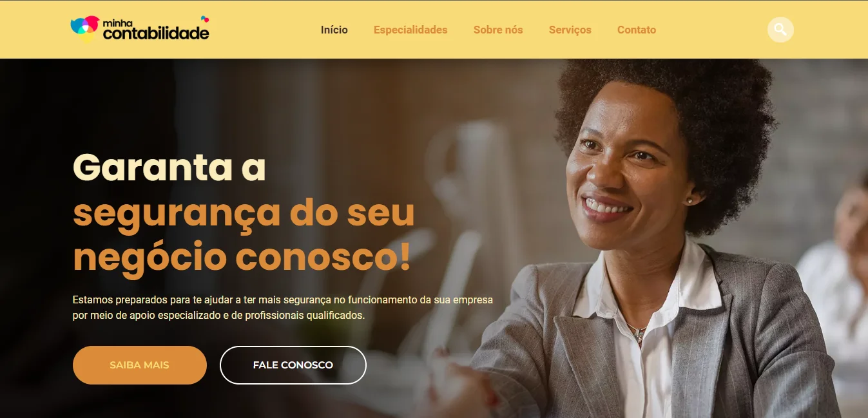Click the paragraph starting "Estamos preparados"
Screen dimensions: 868x418
pos(283,308)
